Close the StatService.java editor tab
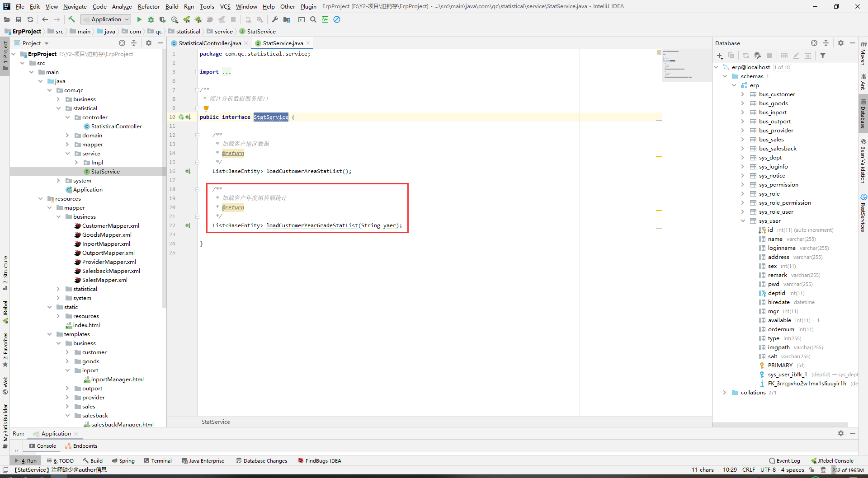This screenshot has height=478, width=868. 308,43
